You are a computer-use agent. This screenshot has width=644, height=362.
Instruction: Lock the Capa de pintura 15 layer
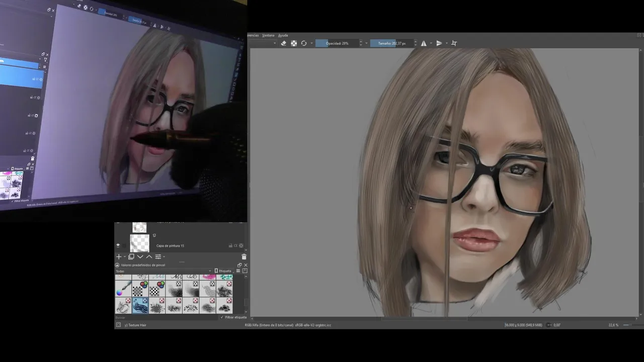(230, 246)
